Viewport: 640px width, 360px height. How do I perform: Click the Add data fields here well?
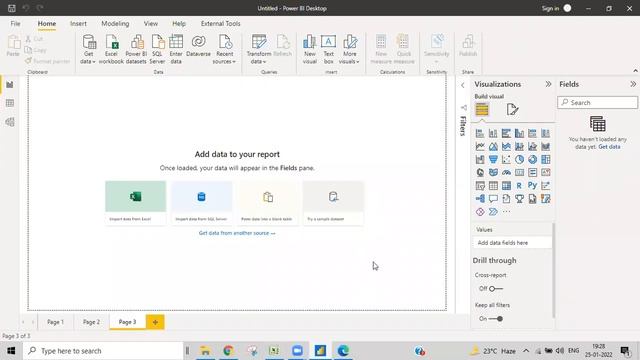513,243
